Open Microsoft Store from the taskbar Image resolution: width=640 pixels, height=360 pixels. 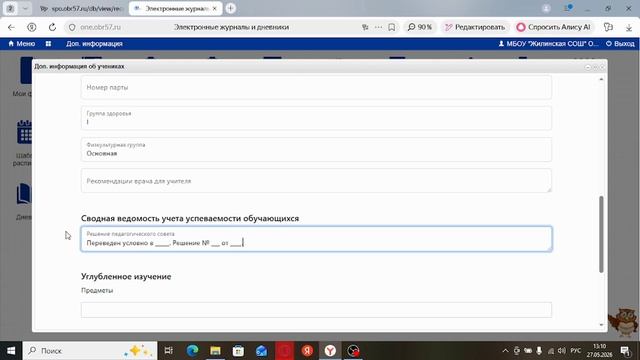click(238, 351)
